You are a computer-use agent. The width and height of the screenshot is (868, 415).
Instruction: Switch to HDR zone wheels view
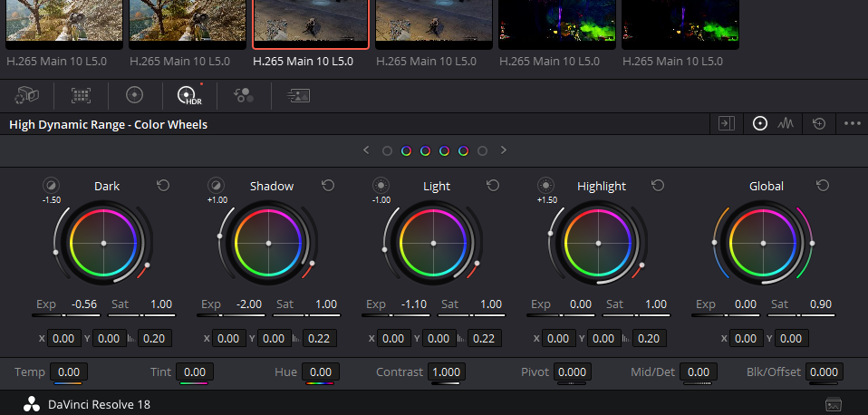(x=760, y=124)
